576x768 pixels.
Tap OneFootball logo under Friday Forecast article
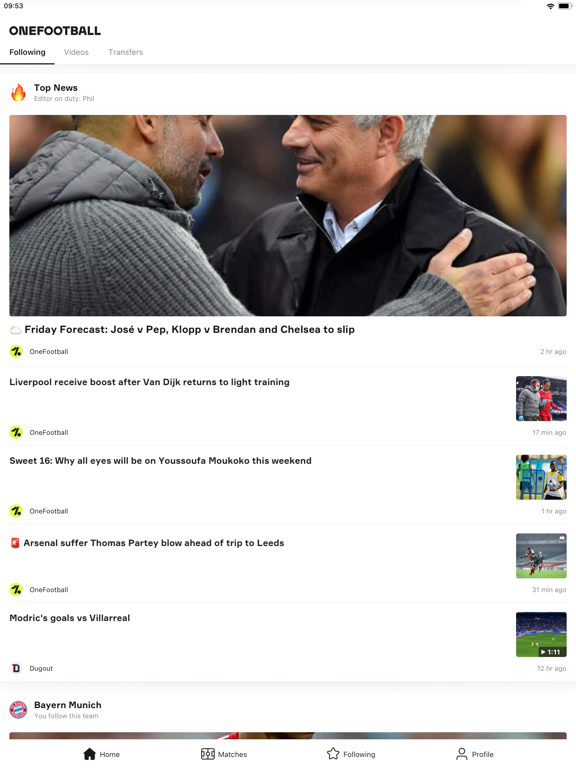coord(16,351)
